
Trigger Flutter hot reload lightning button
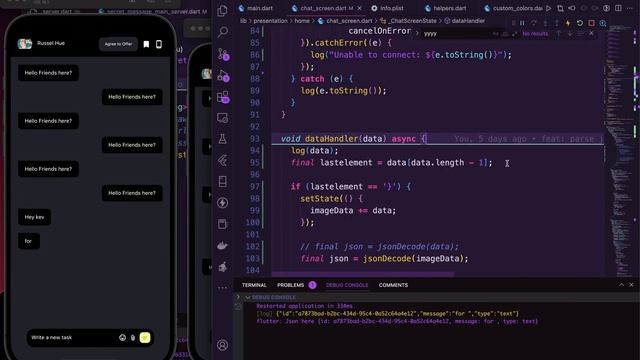pyautogui.click(x=568, y=23)
